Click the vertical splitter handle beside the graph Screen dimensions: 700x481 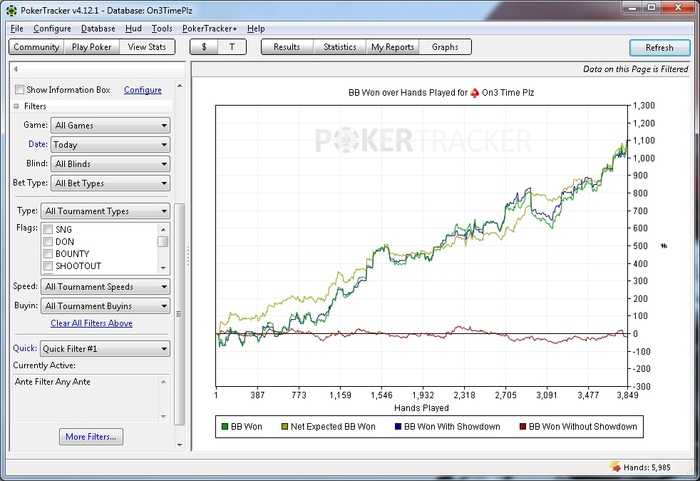coord(188,256)
